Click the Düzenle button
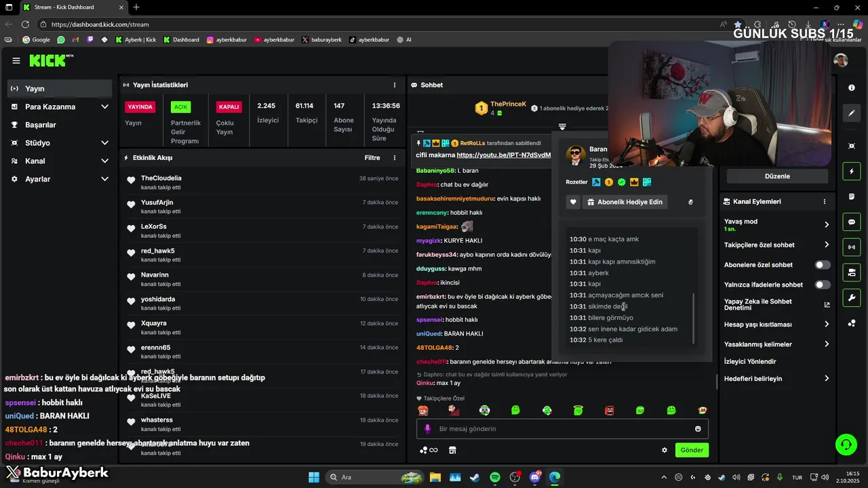 (x=777, y=176)
